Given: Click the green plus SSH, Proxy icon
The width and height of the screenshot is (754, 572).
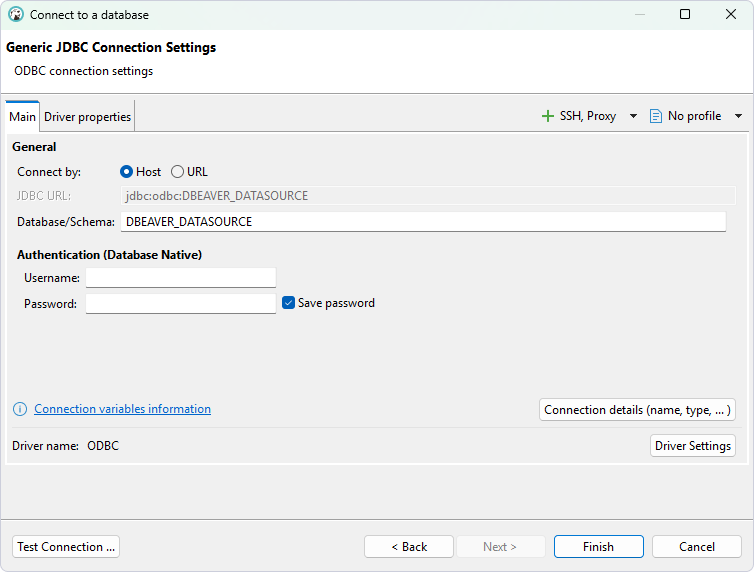Looking at the screenshot, I should pyautogui.click(x=547, y=116).
